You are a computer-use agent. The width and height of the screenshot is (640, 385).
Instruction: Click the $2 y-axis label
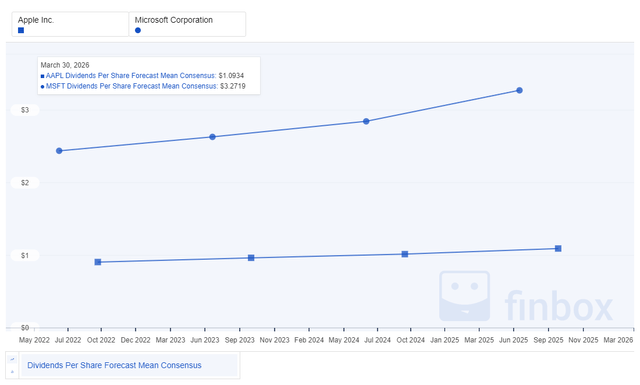click(x=25, y=183)
